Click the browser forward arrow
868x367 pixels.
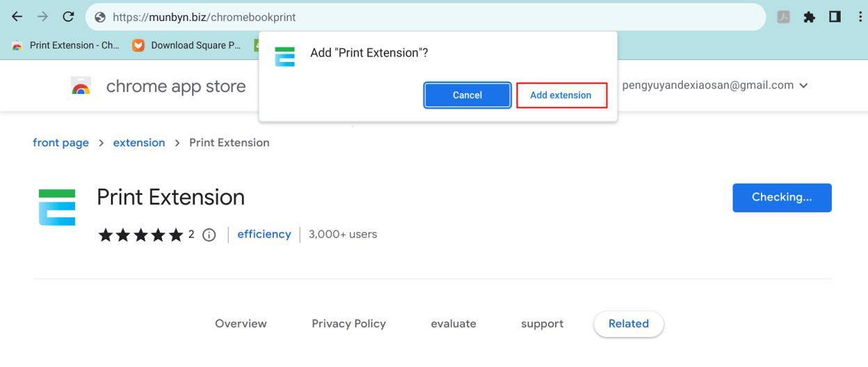click(42, 17)
